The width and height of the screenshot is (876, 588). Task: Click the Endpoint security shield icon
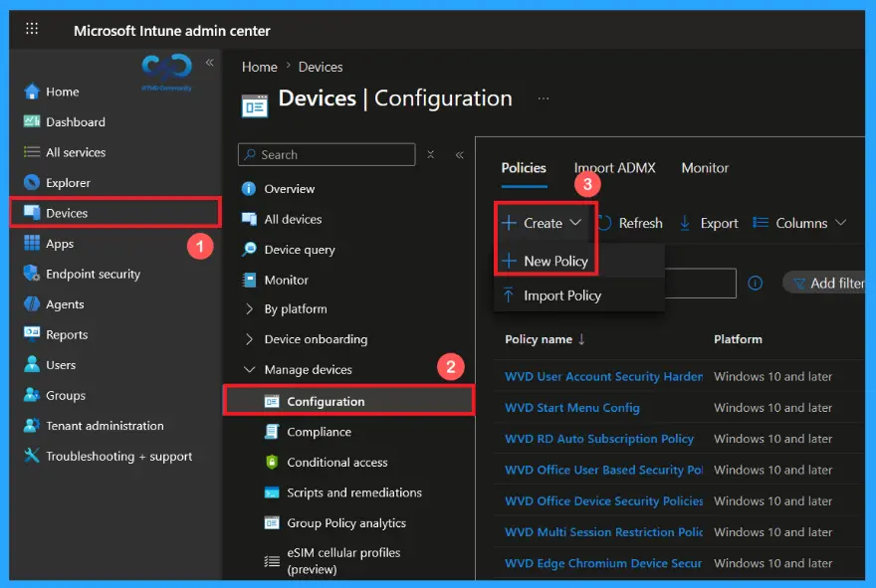click(32, 273)
